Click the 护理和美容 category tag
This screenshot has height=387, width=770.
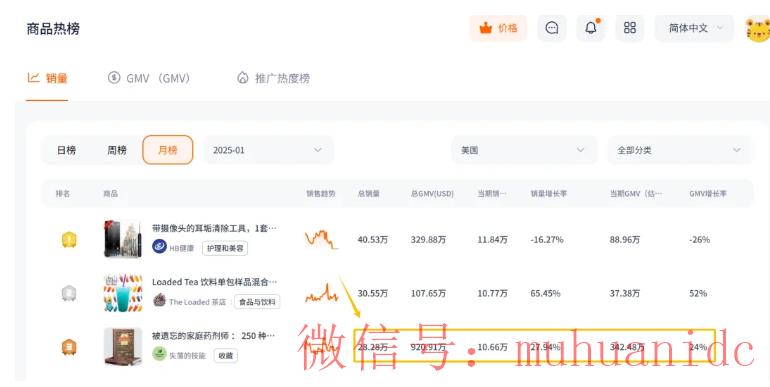(x=225, y=249)
